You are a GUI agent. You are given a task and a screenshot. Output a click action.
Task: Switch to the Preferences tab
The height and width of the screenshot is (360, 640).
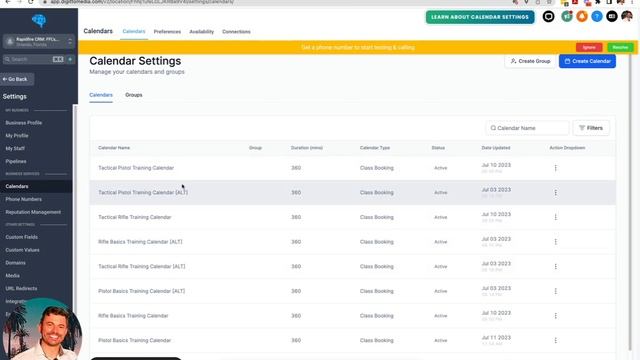167,31
